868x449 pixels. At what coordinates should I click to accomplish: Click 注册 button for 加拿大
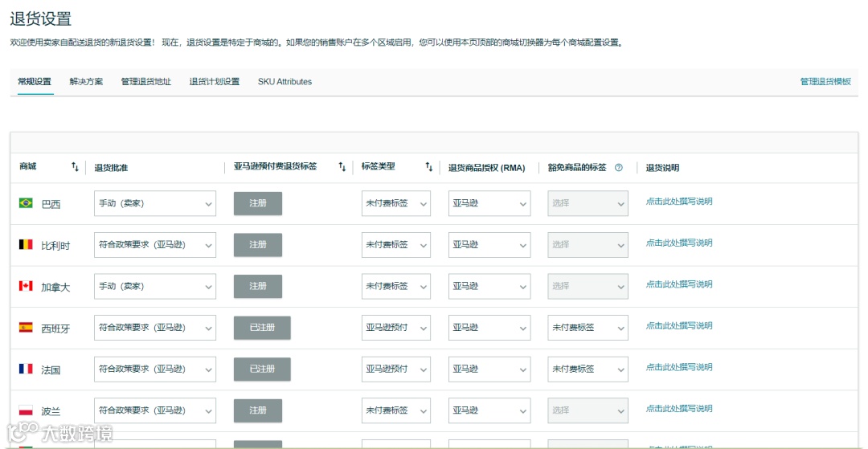point(258,287)
